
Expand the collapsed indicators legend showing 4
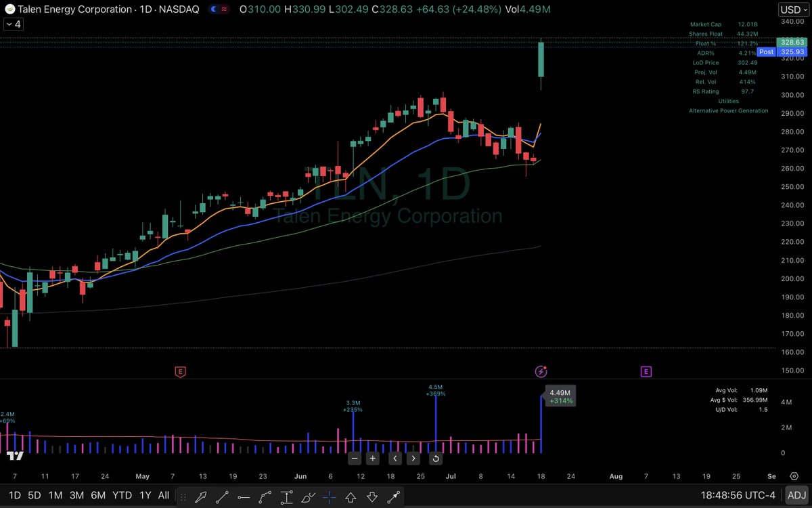(13, 24)
